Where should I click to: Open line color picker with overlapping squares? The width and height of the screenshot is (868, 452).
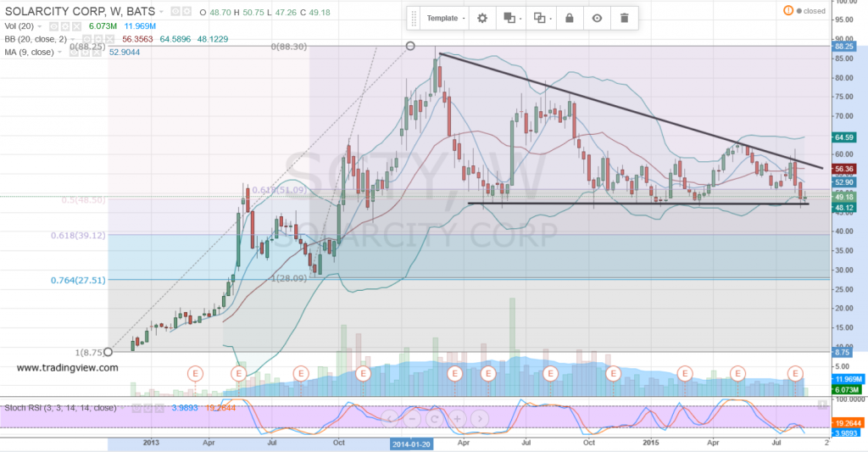(542, 19)
